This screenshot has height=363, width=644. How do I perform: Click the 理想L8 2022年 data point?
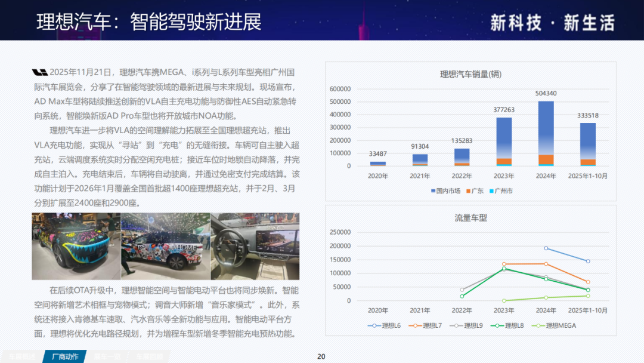coord(462,296)
